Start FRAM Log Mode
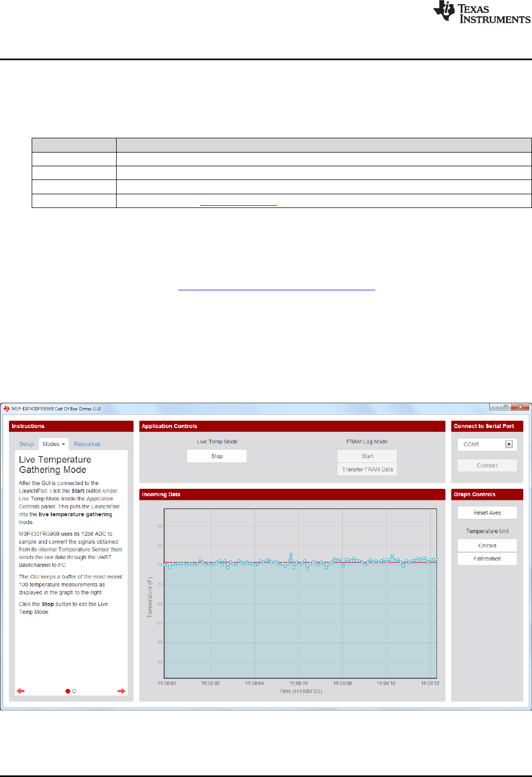 (367, 456)
